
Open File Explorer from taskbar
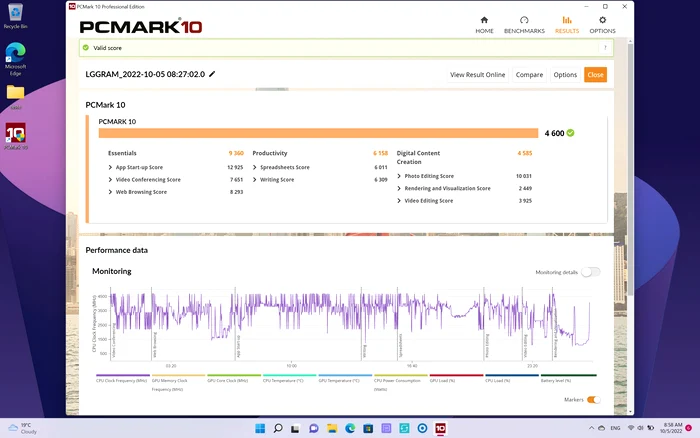[x=332, y=429]
